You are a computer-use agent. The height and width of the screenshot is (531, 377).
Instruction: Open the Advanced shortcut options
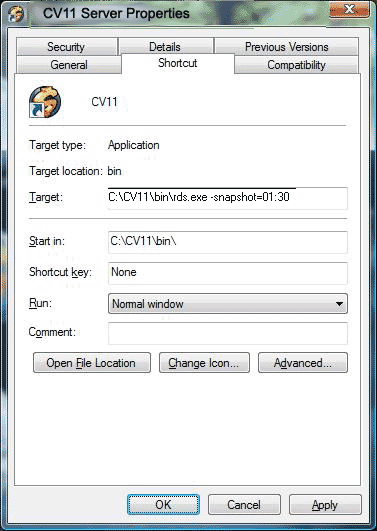pyautogui.click(x=303, y=363)
